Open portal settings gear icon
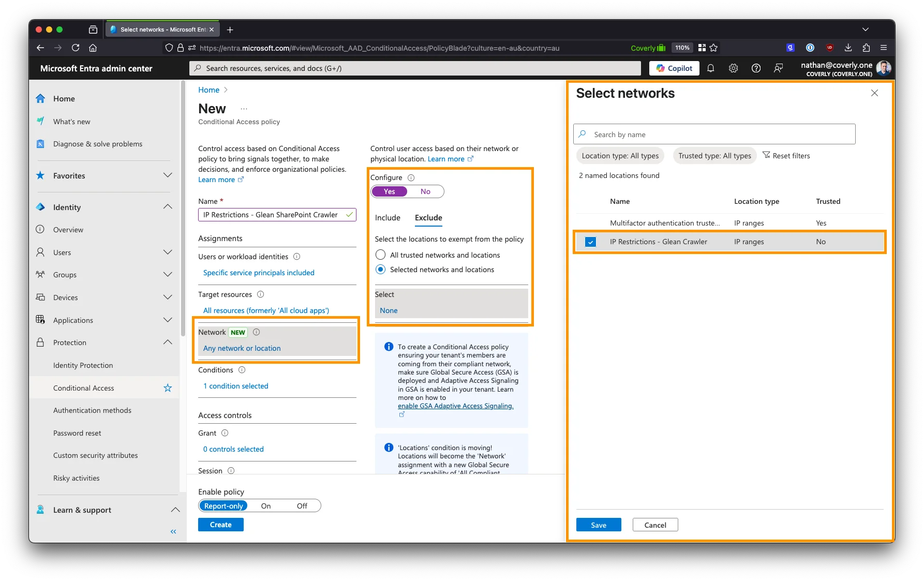Viewport: 924px width, 581px height. pos(733,68)
